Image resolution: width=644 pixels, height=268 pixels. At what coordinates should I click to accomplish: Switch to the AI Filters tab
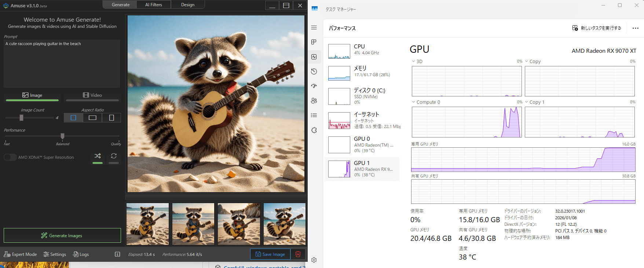tap(153, 5)
